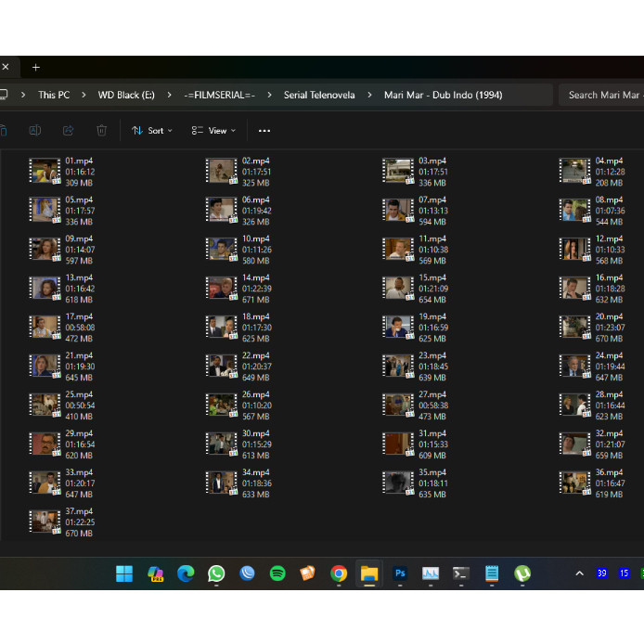
Task: Click the Share icon in the toolbar
Action: (69, 131)
